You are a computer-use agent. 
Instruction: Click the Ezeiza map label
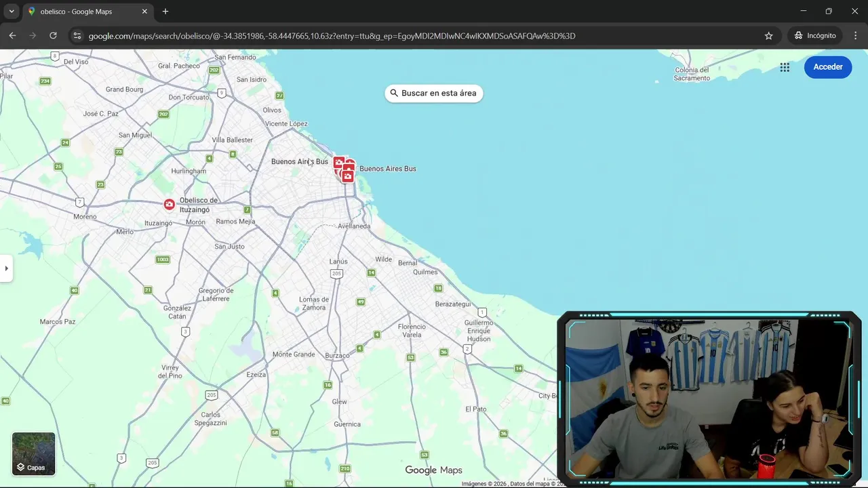pyautogui.click(x=256, y=374)
